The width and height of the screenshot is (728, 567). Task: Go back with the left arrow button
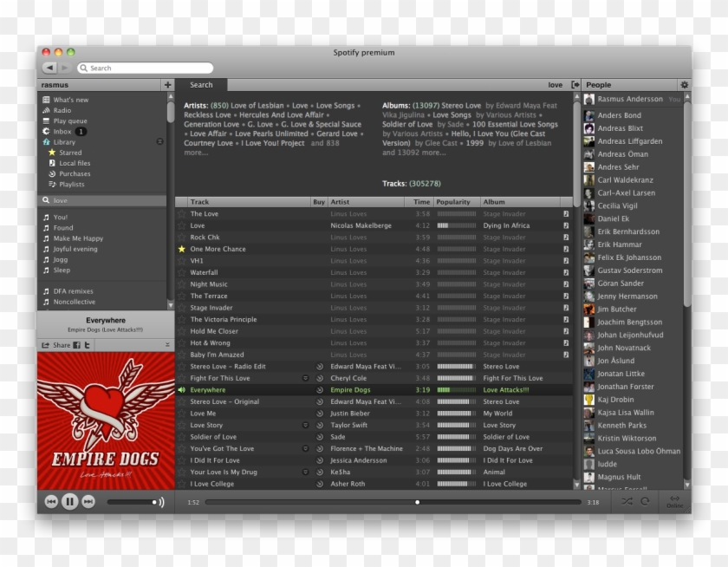[x=49, y=68]
